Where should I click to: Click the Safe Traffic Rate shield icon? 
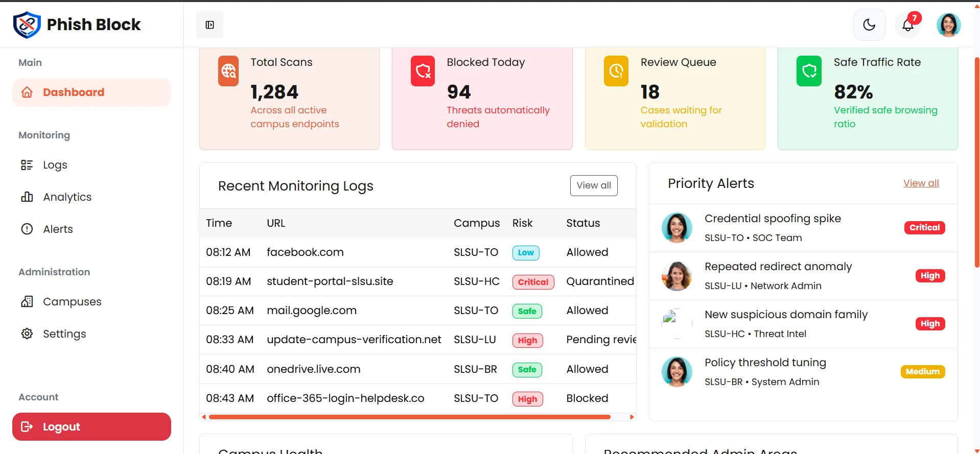809,71
